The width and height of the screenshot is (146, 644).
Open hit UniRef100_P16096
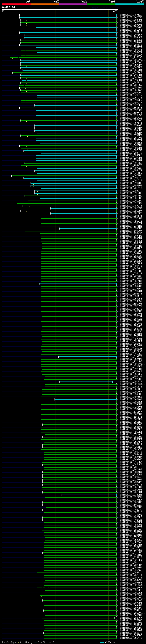point(131,58)
